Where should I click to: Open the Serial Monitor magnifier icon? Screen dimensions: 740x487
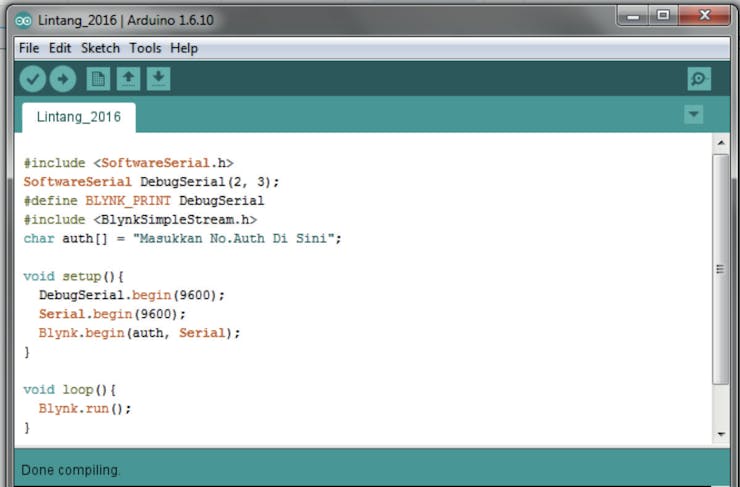point(699,79)
